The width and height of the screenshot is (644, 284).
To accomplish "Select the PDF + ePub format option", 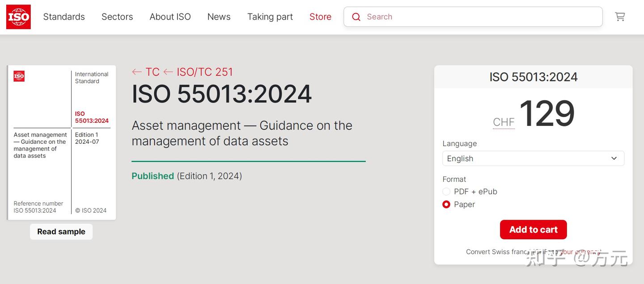I will click(x=446, y=191).
